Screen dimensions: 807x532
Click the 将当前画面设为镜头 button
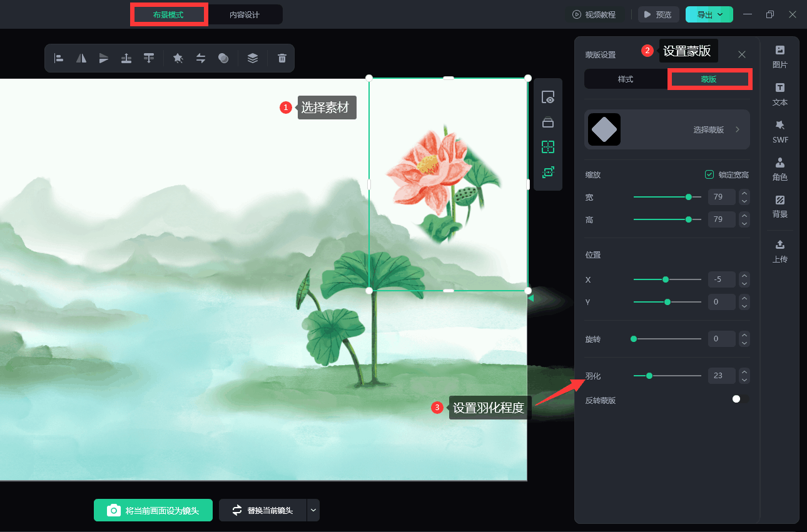[153, 510]
